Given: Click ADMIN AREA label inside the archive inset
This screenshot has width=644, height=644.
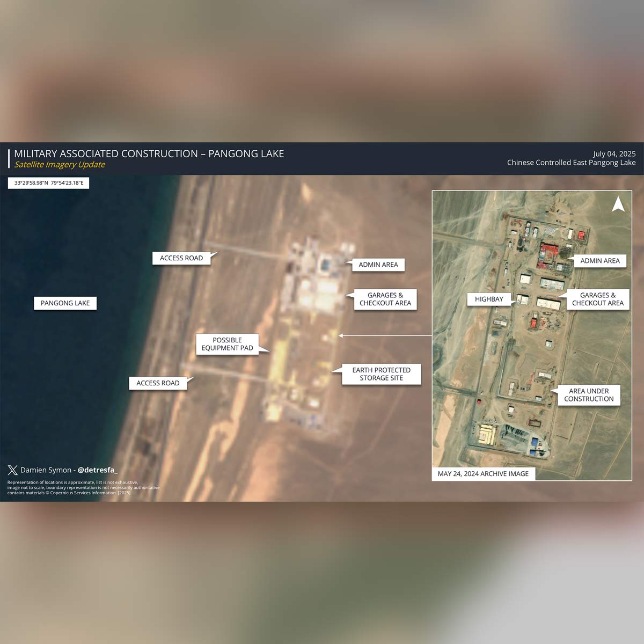Looking at the screenshot, I should [599, 261].
